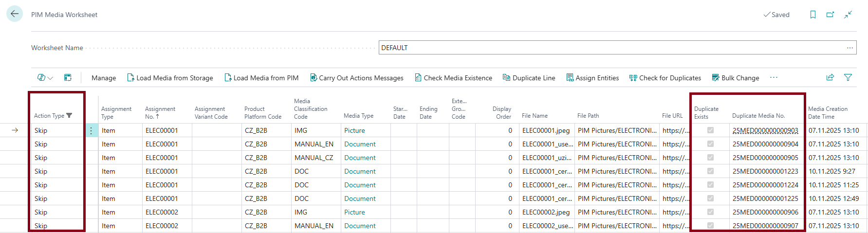Image resolution: width=868 pixels, height=233 pixels.
Task: Toggle the filter pane funnel icon
Action: (848, 77)
